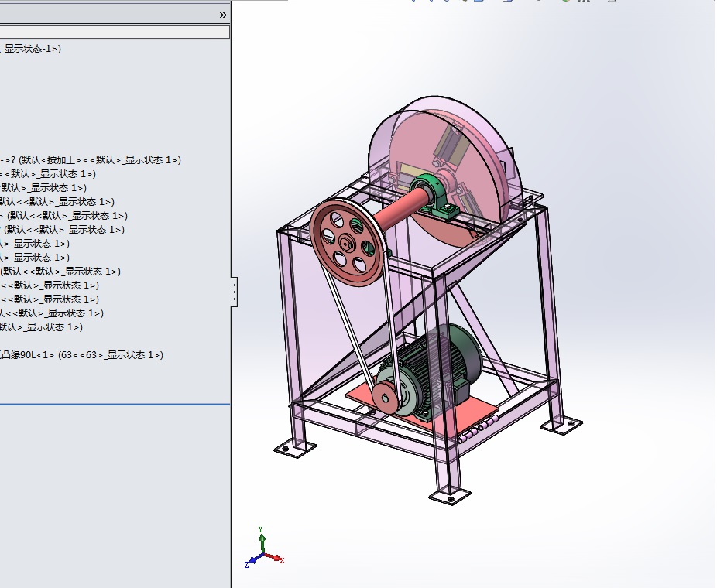Select the tree row ending '显示状态-1>)'
717x588 pixels.
(x=31, y=49)
